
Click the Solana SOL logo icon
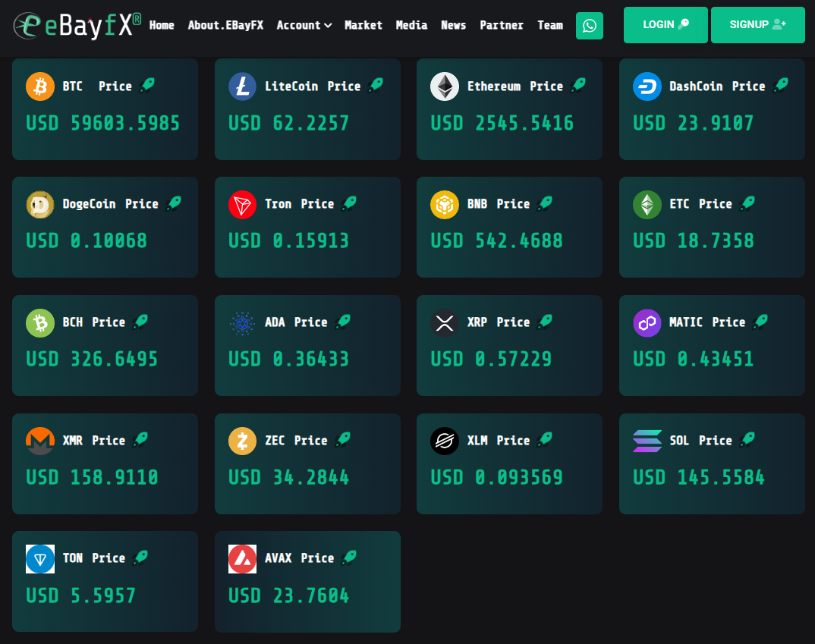[x=647, y=441]
